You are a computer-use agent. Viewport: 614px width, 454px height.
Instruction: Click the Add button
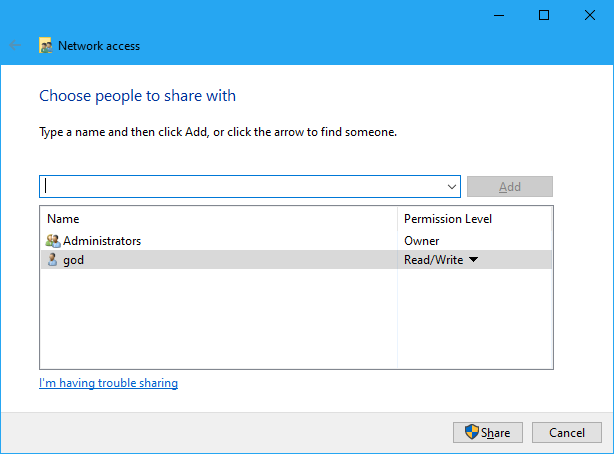coord(510,186)
